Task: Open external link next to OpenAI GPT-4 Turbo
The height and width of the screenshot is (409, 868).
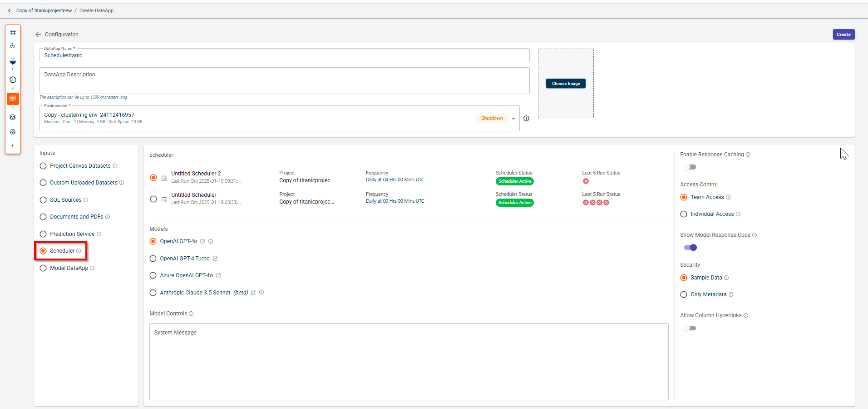Action: coord(215,259)
